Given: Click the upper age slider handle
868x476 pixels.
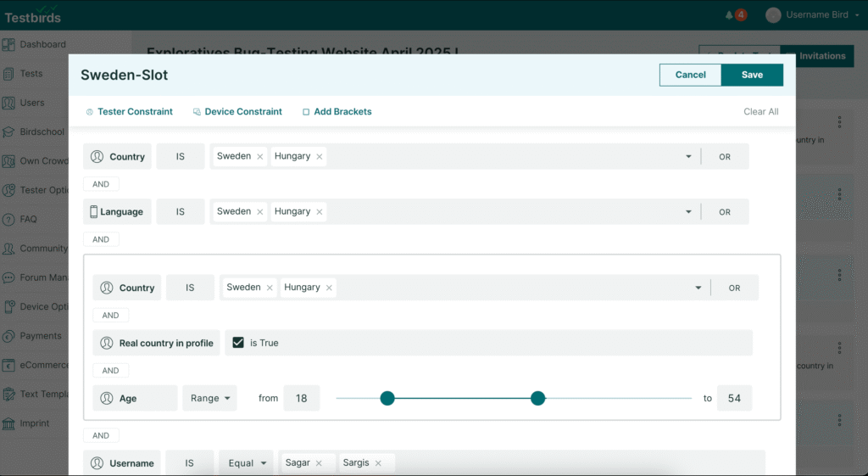Looking at the screenshot, I should (x=537, y=398).
